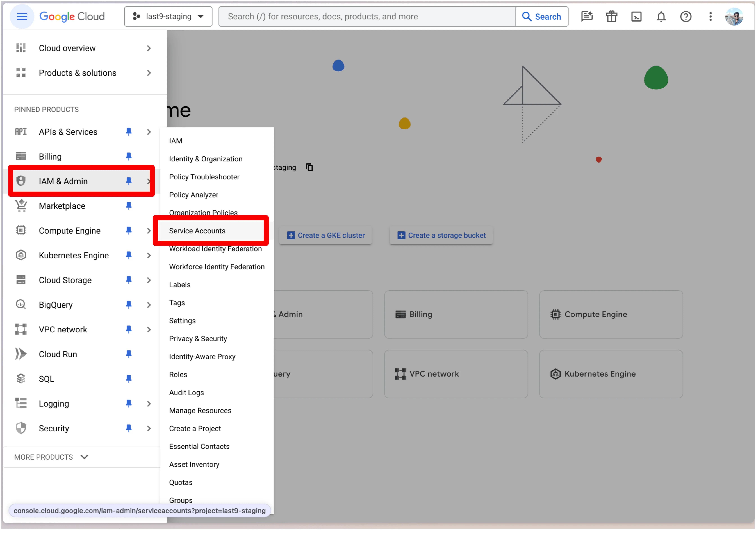
Task: Open the notifications bell icon
Action: pos(661,16)
